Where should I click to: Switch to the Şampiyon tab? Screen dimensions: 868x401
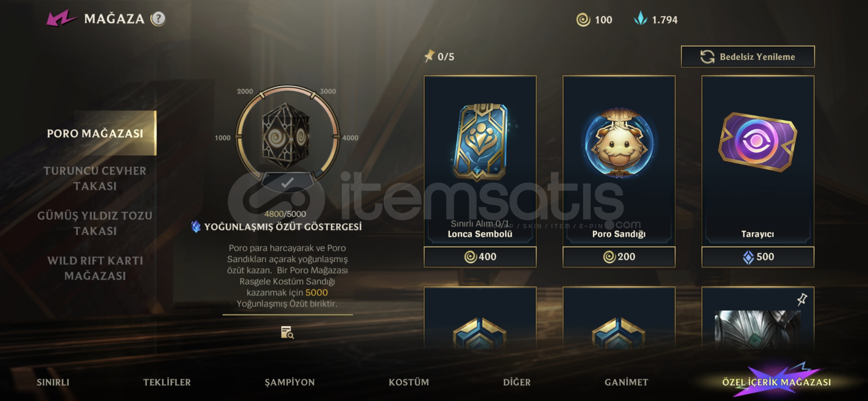[x=290, y=382]
